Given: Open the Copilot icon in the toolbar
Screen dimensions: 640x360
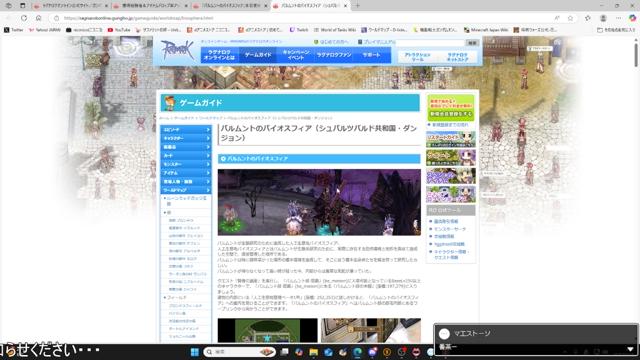Looking at the screenshot, I should [x=632, y=18].
